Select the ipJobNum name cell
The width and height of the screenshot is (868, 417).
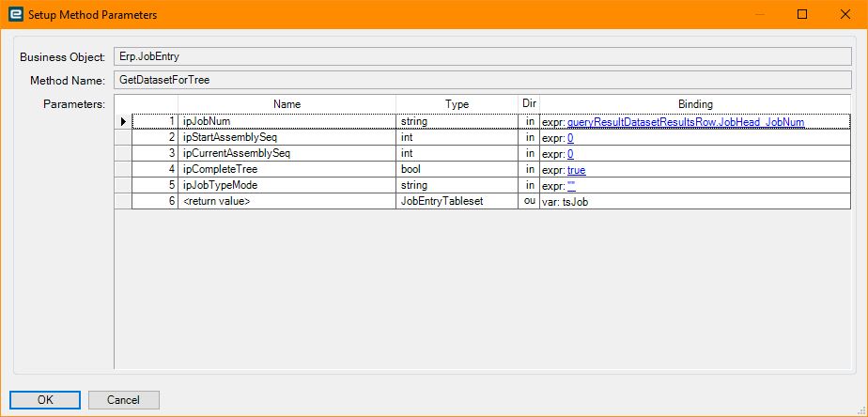(287, 121)
